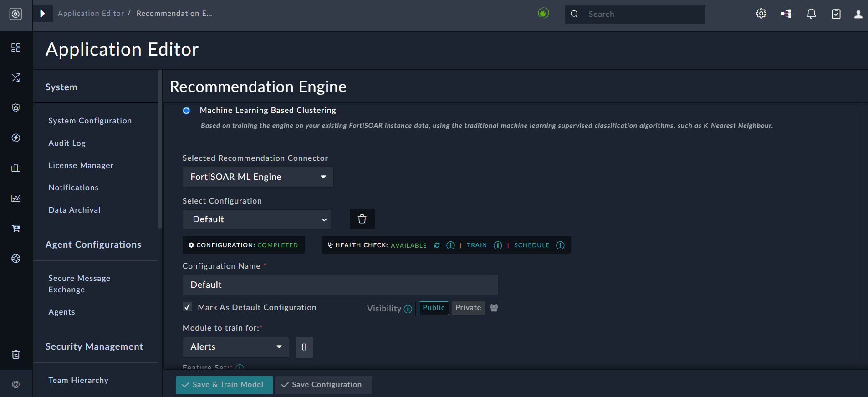Open the Dashboard grid icon in sidebar
This screenshot has height=397, width=868.
pyautogui.click(x=16, y=48)
